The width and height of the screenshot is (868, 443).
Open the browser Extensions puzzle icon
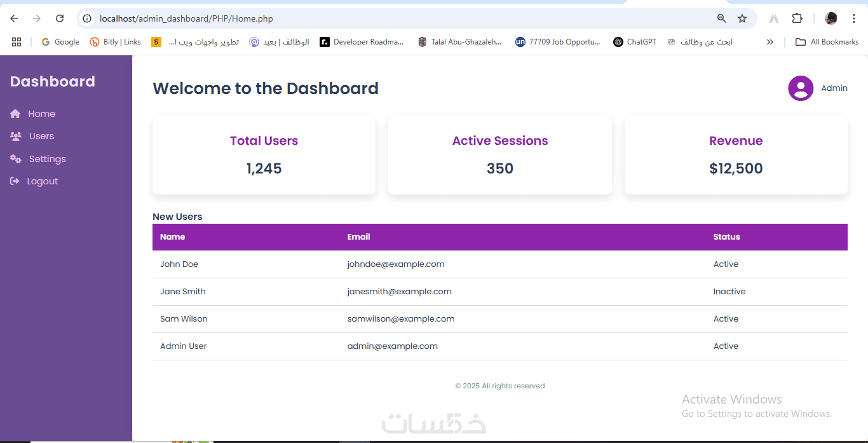point(797,18)
